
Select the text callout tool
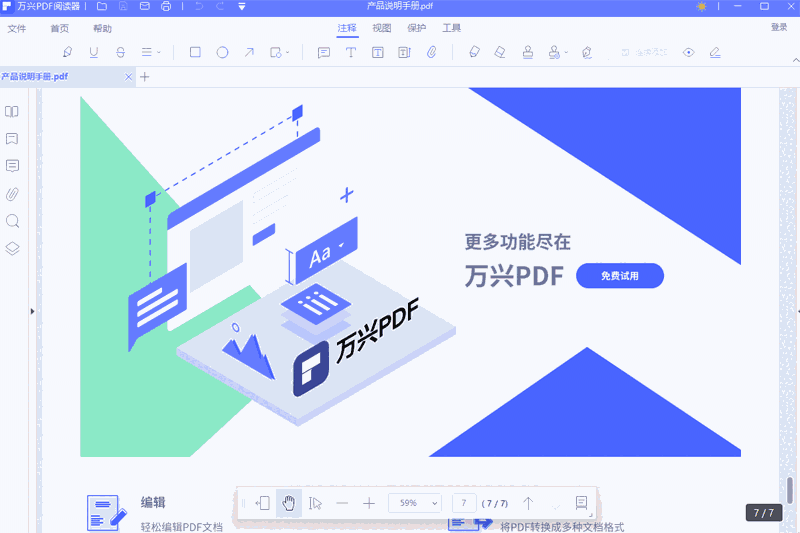(x=404, y=52)
